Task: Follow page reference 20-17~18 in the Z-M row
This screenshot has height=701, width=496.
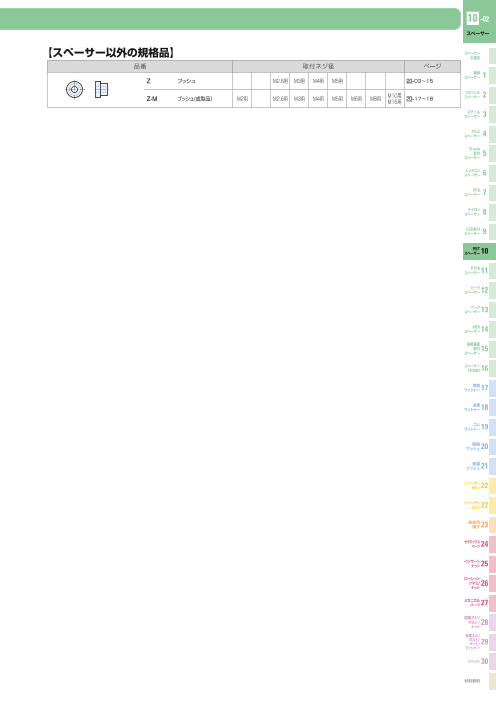Action: [x=420, y=99]
